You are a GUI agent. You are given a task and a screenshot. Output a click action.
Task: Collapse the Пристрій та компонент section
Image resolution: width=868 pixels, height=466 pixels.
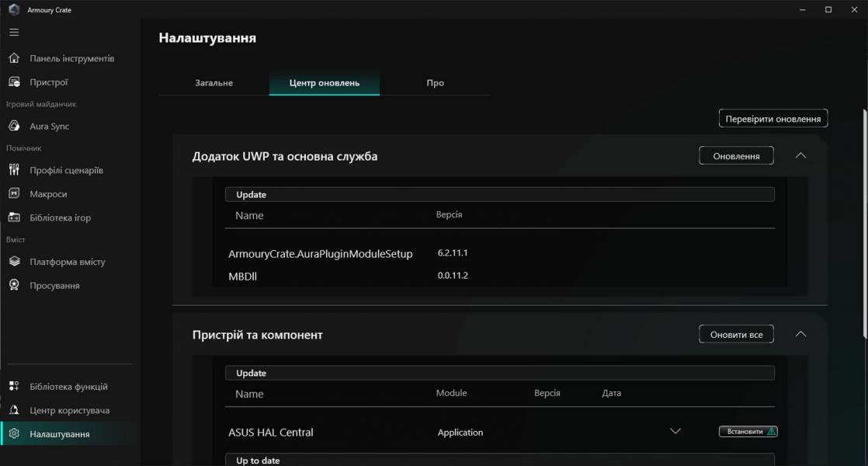[800, 335]
